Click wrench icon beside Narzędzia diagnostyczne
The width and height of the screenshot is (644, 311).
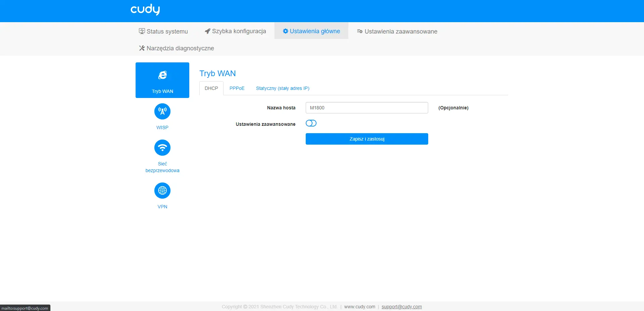click(142, 48)
